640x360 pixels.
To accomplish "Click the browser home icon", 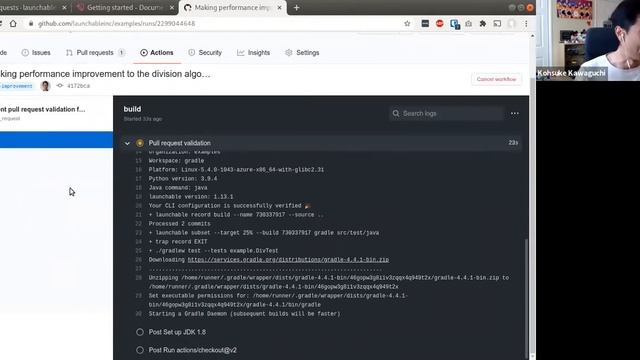I will point(13,24).
